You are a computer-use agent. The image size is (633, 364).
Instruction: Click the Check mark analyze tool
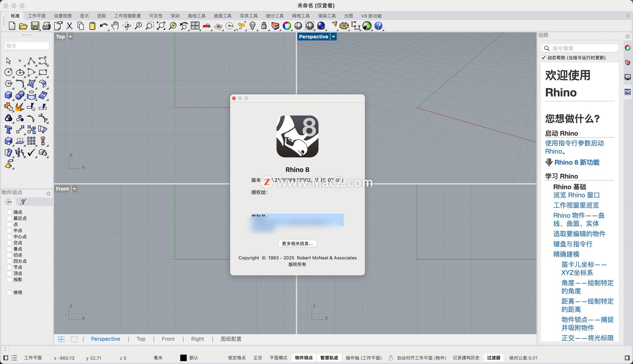[31, 152]
